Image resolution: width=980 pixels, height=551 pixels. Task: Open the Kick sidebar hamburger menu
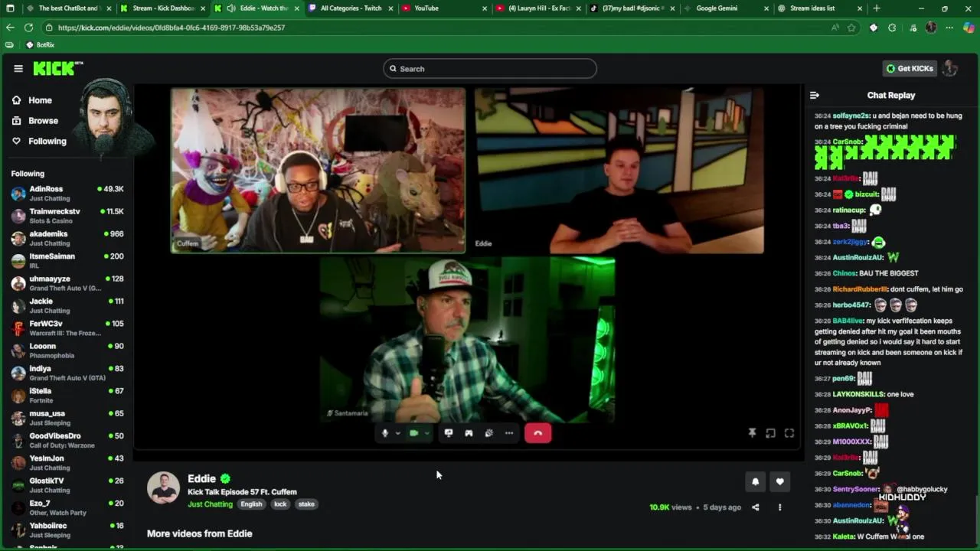[18, 68]
